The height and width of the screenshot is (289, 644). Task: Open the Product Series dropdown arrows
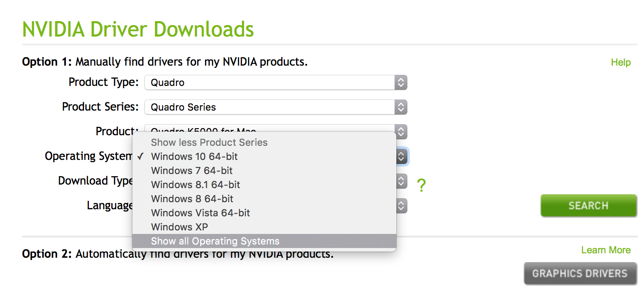(x=400, y=107)
